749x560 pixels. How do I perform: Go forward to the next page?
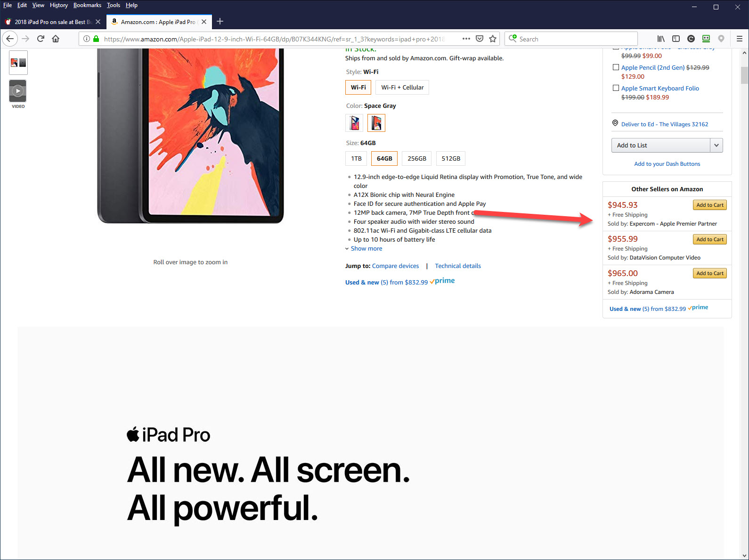[x=25, y=39]
